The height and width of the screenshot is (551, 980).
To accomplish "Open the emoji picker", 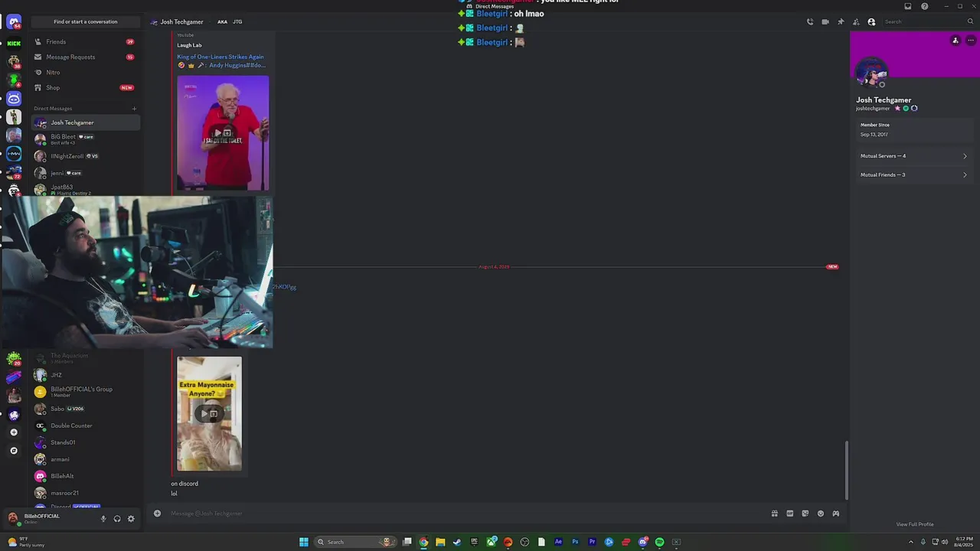I will point(821,514).
